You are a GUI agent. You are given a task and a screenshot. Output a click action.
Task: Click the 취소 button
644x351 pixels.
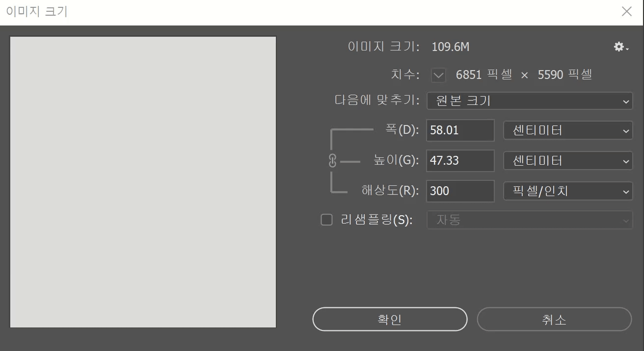click(554, 320)
